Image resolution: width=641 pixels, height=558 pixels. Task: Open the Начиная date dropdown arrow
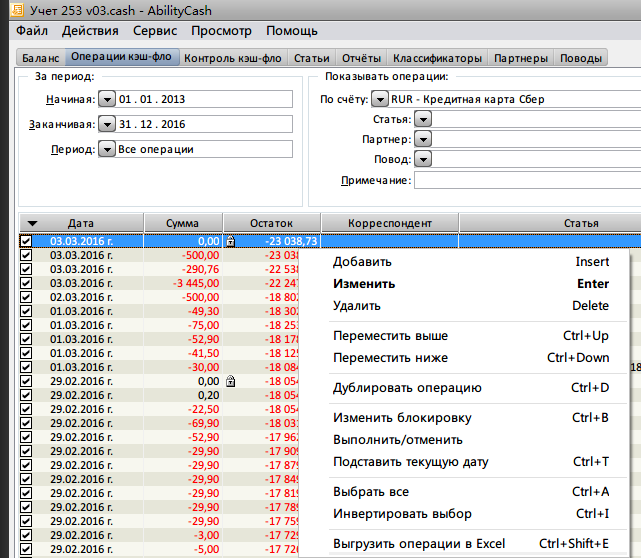(106, 100)
